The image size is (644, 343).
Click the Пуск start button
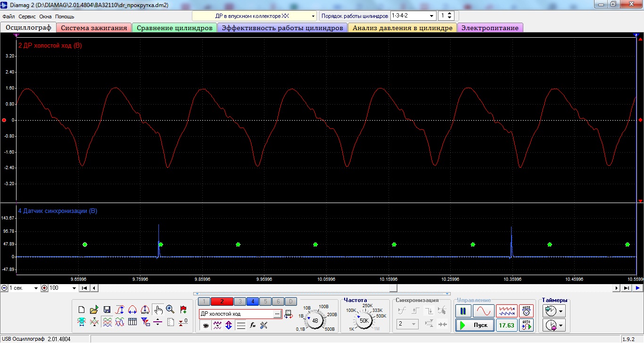475,325
